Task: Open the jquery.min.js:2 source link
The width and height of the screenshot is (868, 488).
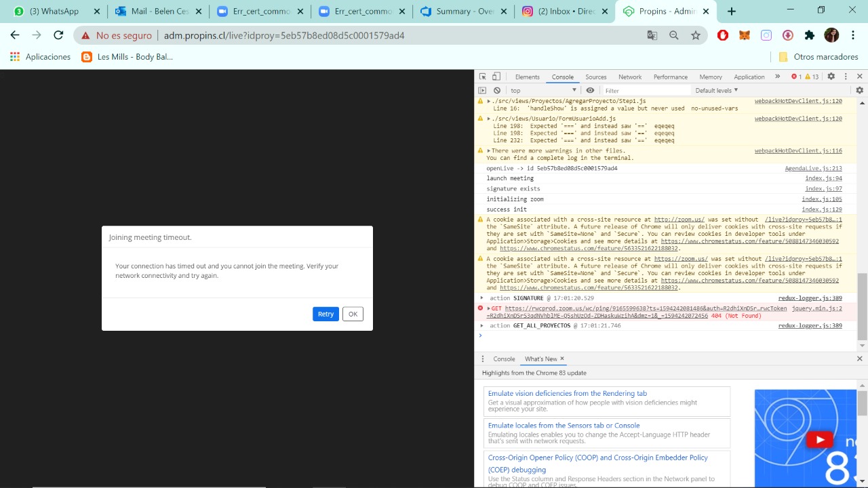Action: tap(817, 308)
